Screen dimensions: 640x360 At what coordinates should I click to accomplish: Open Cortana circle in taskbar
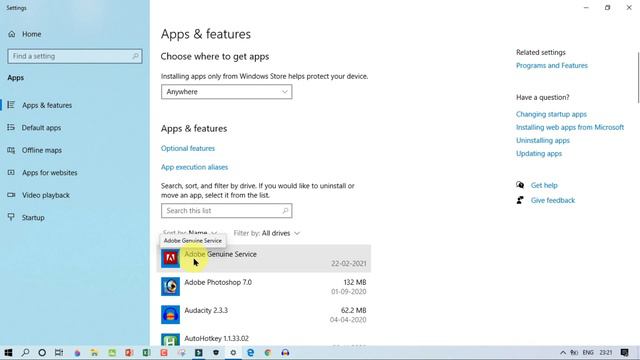[x=42, y=353]
